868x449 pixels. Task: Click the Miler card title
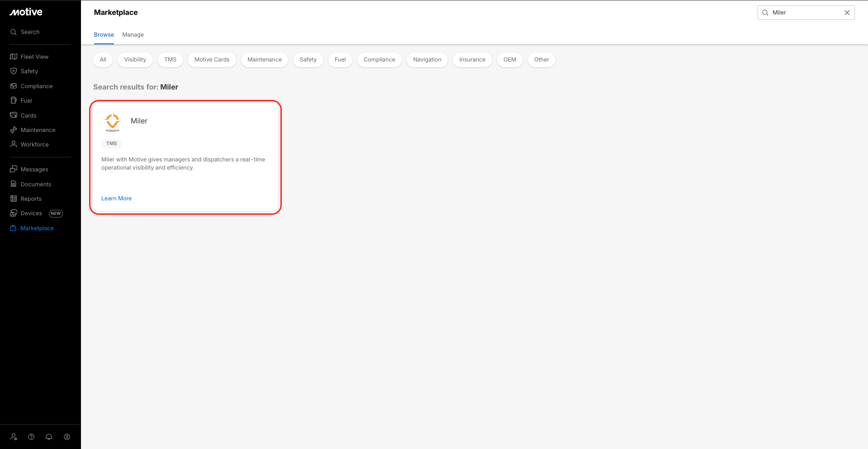click(x=139, y=121)
